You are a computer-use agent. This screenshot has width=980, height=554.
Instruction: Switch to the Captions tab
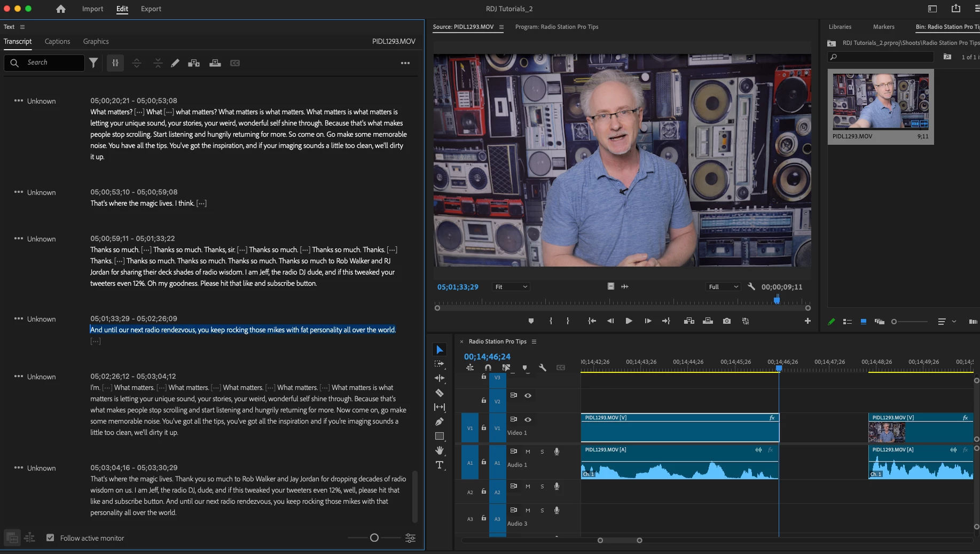click(x=57, y=42)
